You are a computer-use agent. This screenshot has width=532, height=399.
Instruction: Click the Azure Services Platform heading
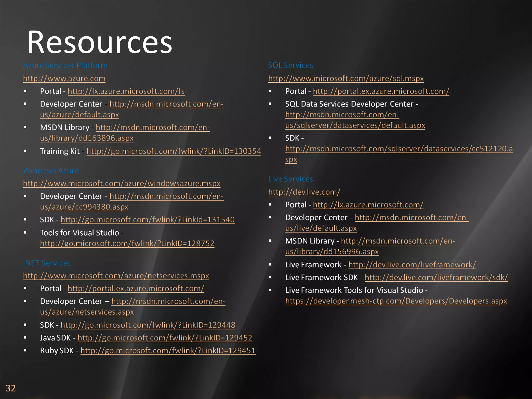65,65
